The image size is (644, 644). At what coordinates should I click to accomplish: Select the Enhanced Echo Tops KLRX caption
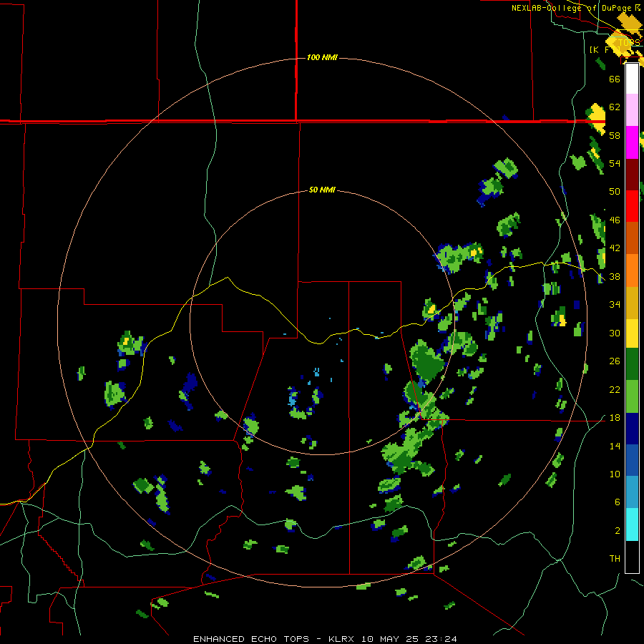[325, 639]
